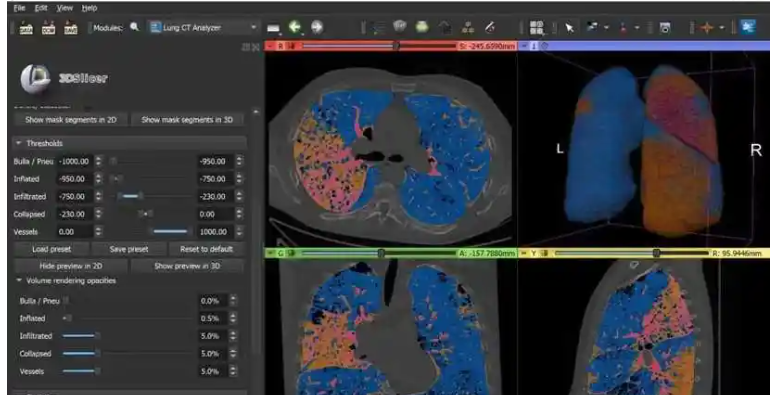Click the 3D view center cube icon
The height and width of the screenshot is (395, 773).
click(x=545, y=46)
